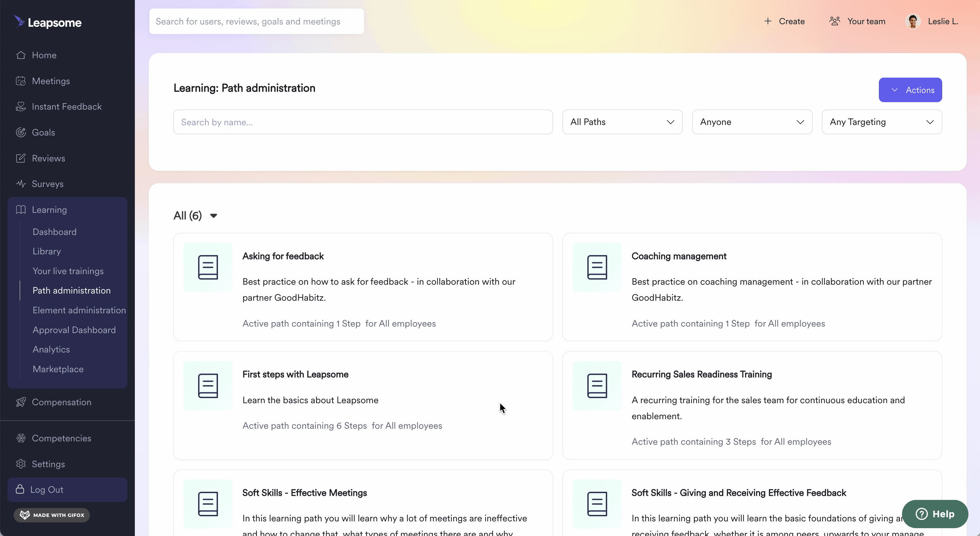Click the Surveys pulse icon
Image resolution: width=980 pixels, height=536 pixels.
(x=21, y=184)
